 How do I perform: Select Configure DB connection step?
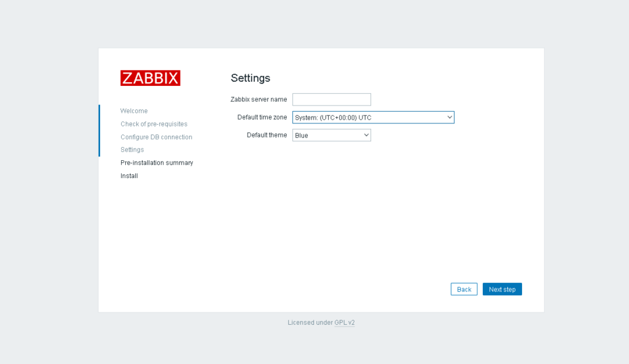click(x=157, y=137)
